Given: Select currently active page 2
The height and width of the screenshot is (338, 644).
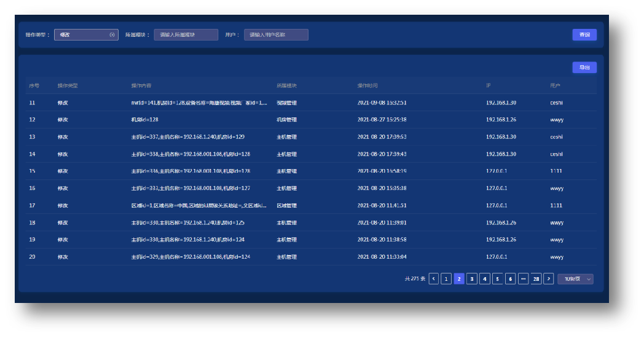Looking at the screenshot, I should coord(459,279).
